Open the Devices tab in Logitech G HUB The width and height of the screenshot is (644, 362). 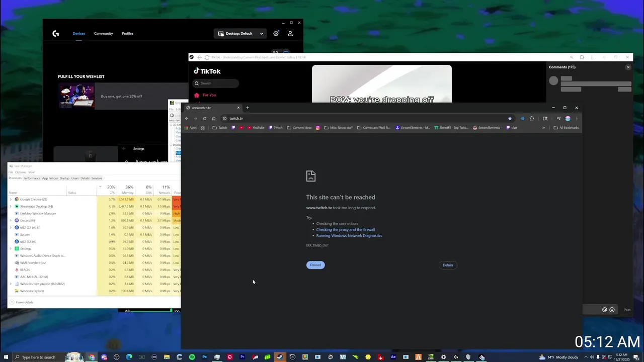(x=79, y=34)
